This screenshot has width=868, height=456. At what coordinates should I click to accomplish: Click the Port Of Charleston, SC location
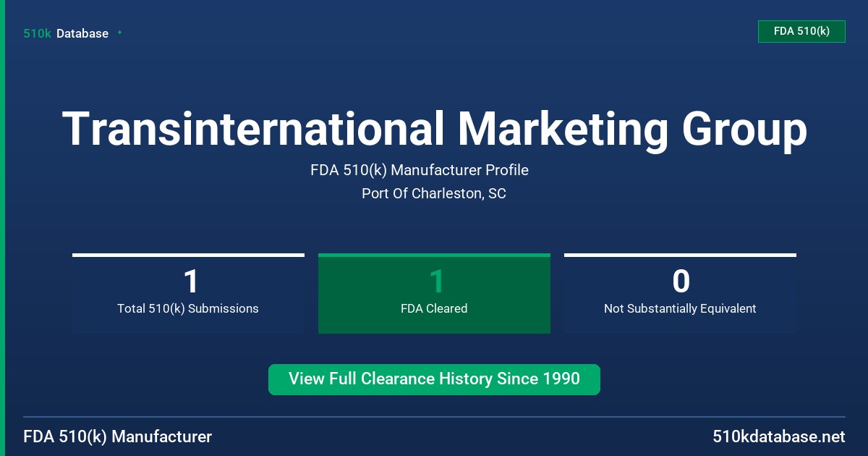tap(434, 193)
